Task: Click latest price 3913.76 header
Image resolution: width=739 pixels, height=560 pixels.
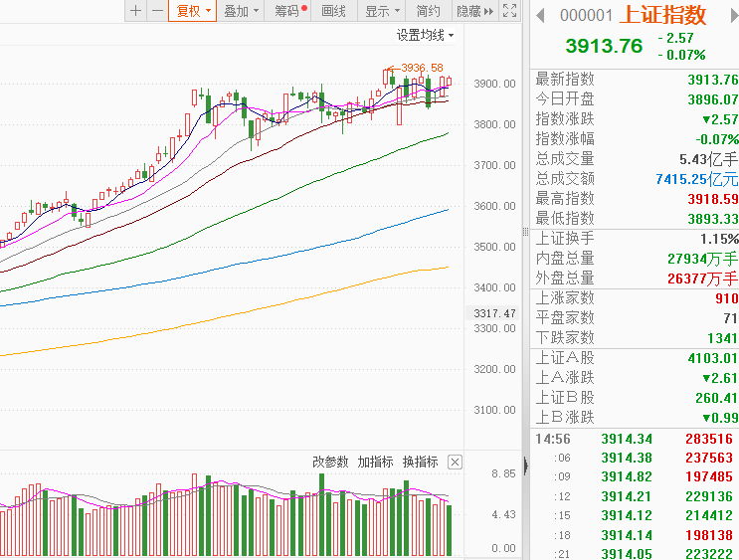Action: coord(604,46)
